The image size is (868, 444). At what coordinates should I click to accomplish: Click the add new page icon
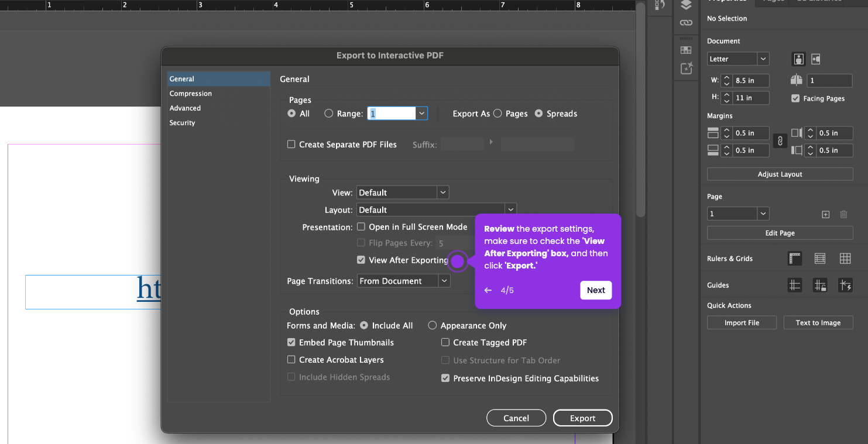(x=826, y=214)
